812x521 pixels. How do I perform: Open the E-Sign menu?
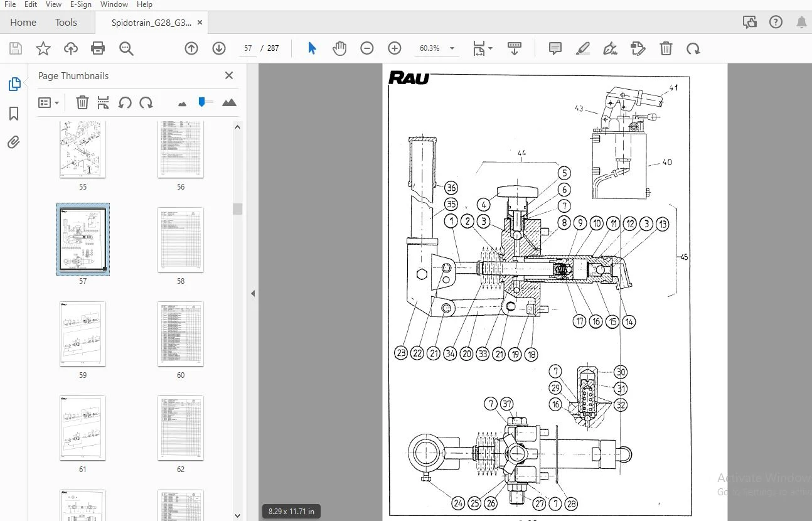tap(80, 4)
